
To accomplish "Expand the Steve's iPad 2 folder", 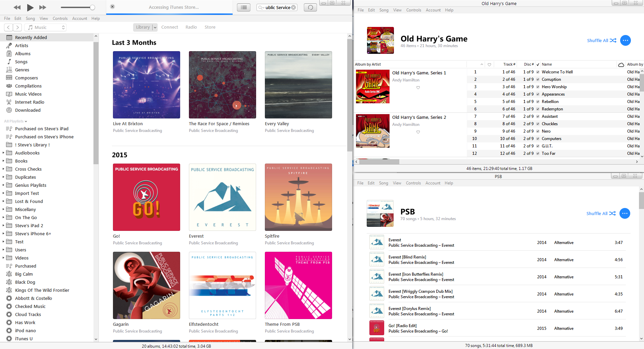I will click(x=3, y=225).
